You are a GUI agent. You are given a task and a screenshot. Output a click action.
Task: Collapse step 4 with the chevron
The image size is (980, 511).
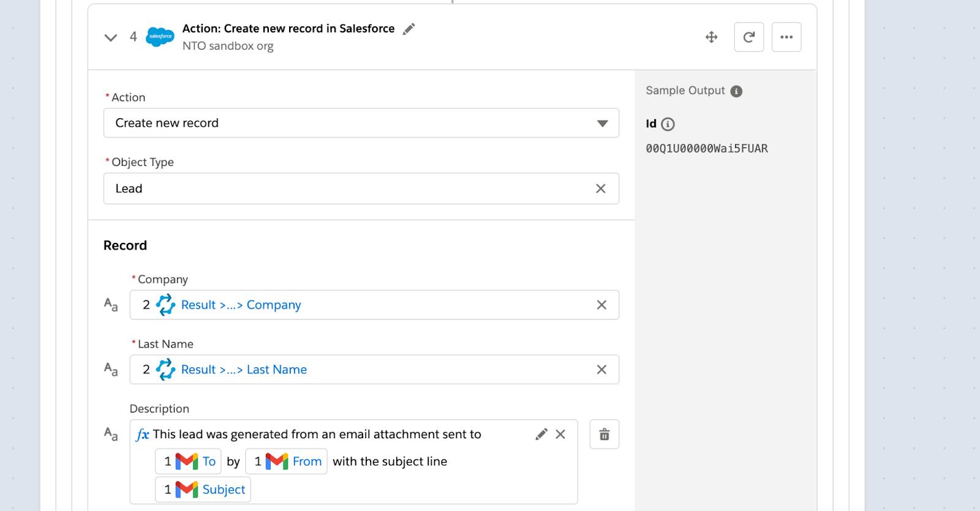pos(111,37)
